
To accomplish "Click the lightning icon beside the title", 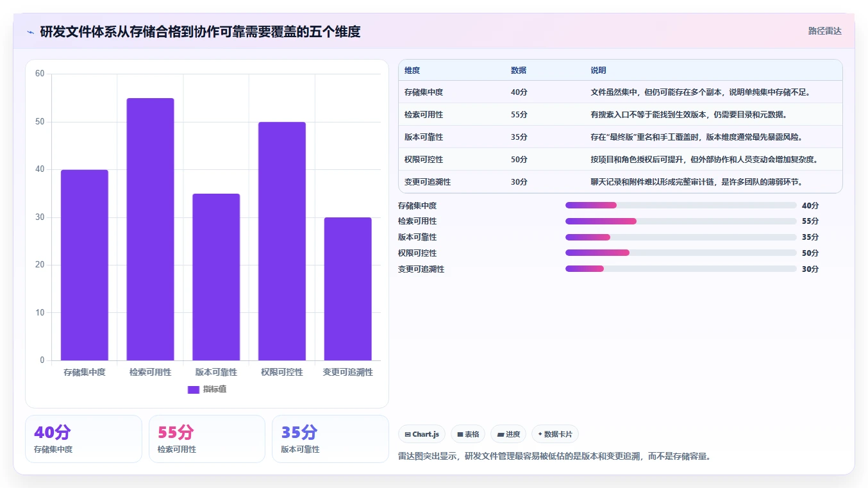I will coord(31,31).
